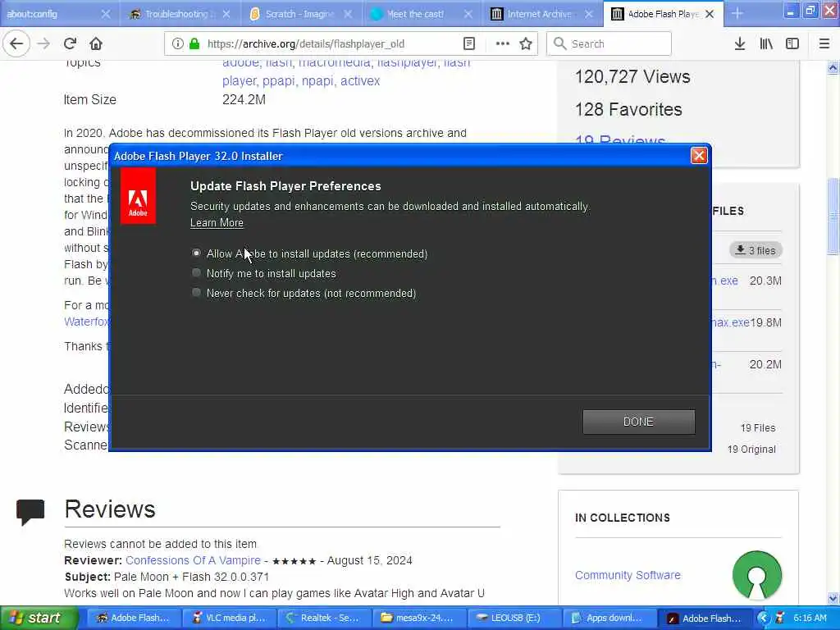Open the Community Software collection link
This screenshot has height=630, width=840.
coord(628,575)
